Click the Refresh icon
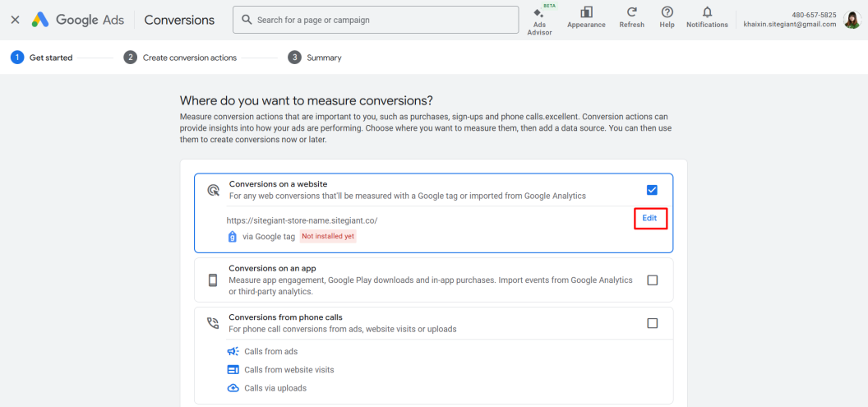868x407 pixels. pos(631,12)
